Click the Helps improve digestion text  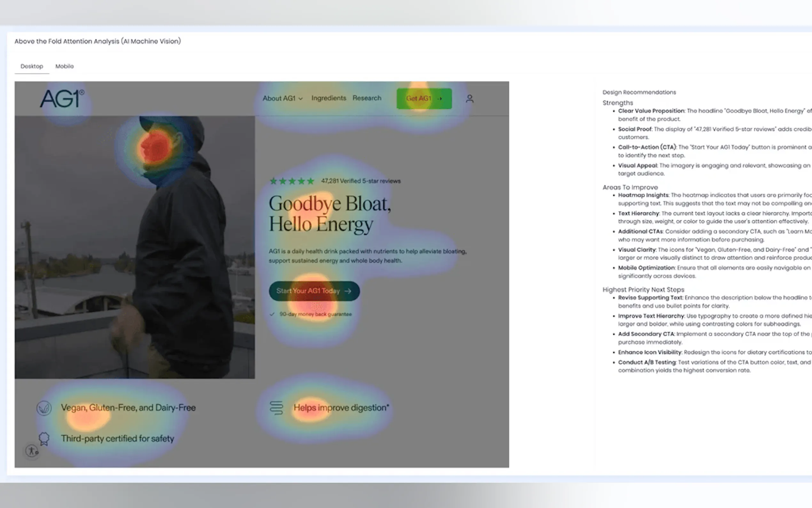[x=341, y=408]
